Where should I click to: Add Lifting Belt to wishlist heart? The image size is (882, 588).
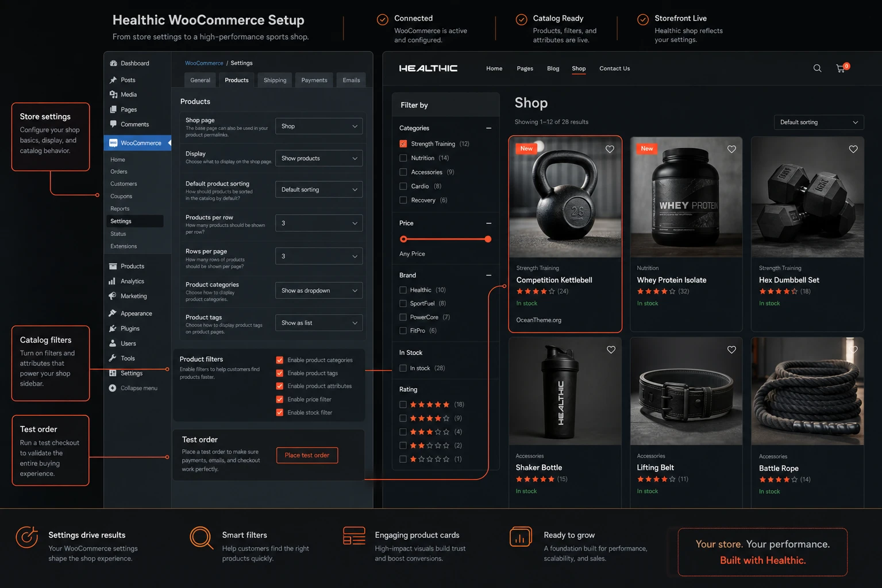coord(731,350)
